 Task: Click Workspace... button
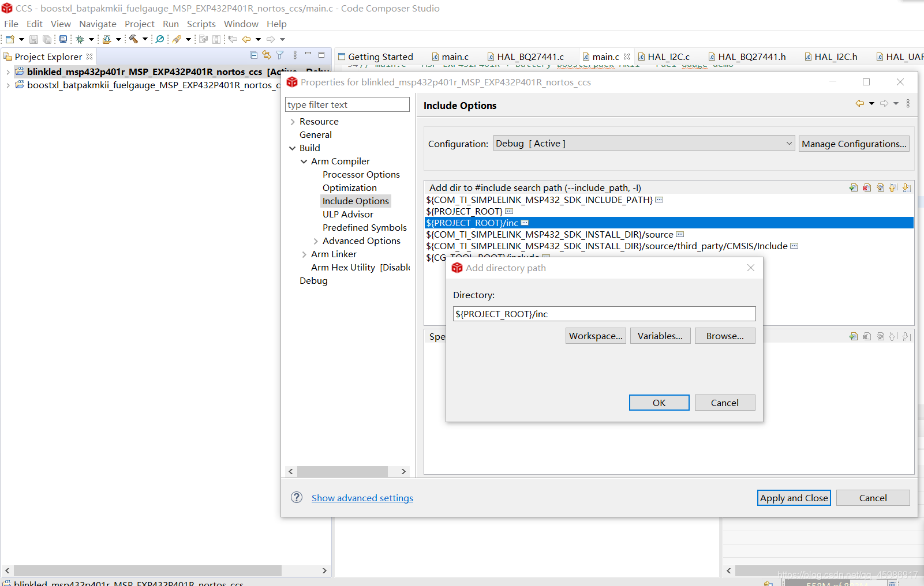click(x=596, y=336)
